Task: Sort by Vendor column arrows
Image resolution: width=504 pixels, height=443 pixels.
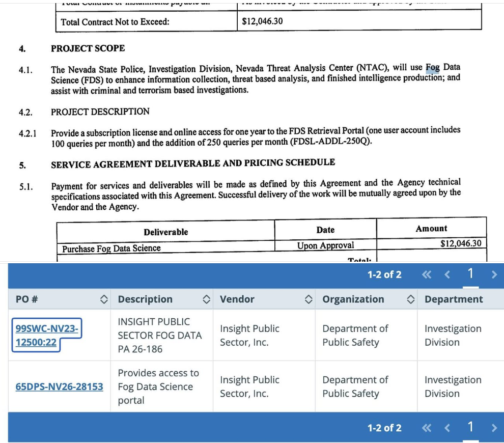Action: 309,299
